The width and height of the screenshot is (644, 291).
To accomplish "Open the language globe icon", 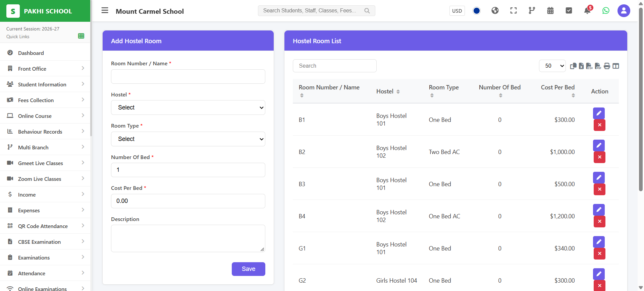I will click(495, 11).
